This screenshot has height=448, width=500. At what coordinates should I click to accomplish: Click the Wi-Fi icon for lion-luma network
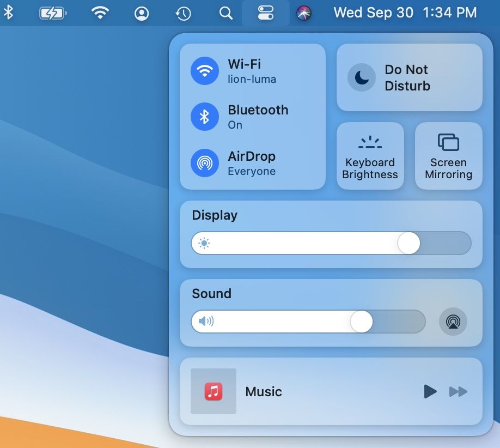(204, 70)
